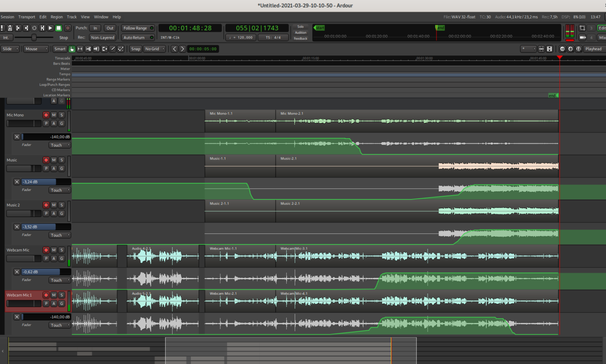This screenshot has width=606, height=364.
Task: Expand tracks vertical arrows icon
Action: 549,49
